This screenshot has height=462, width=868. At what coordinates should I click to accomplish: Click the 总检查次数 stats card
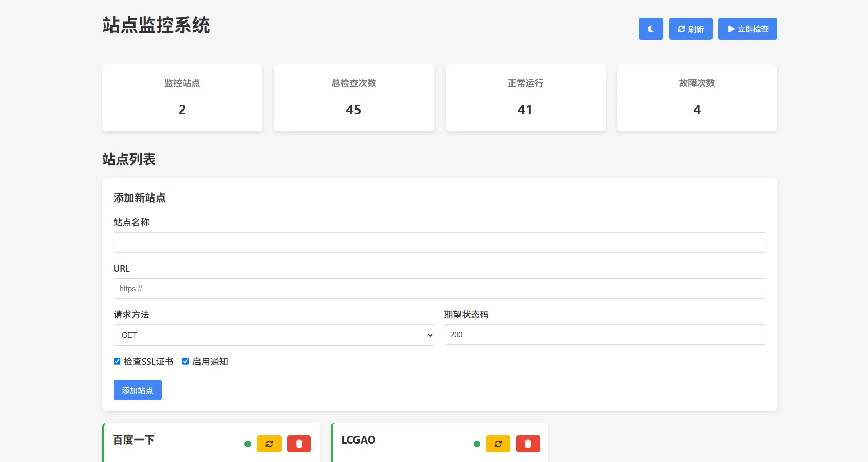click(x=353, y=98)
